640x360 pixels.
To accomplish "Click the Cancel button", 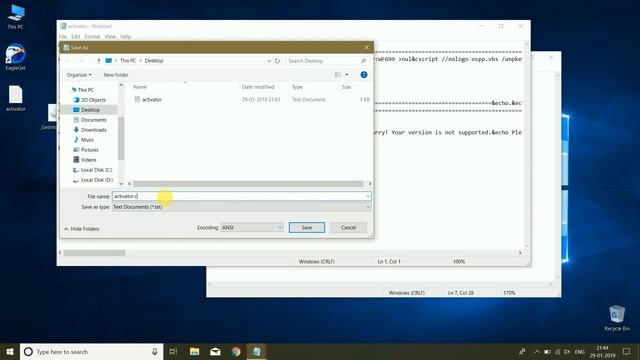I will click(x=348, y=227).
